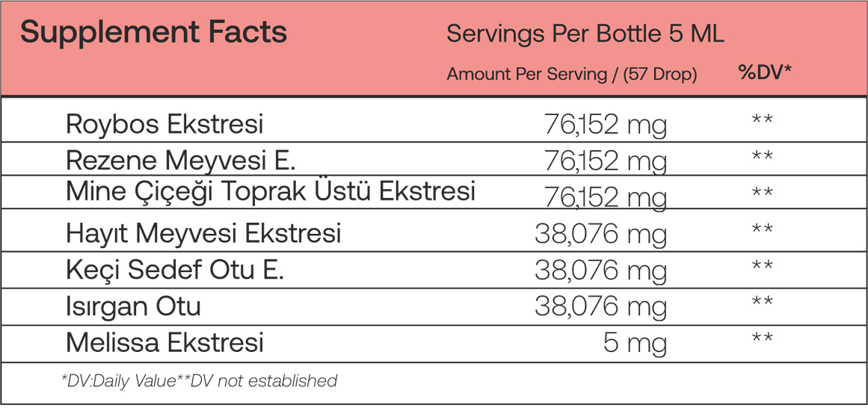Viewport: 868px width, 414px height.
Task: Click the ** DV marker in Roybos row
Action: 763,120
